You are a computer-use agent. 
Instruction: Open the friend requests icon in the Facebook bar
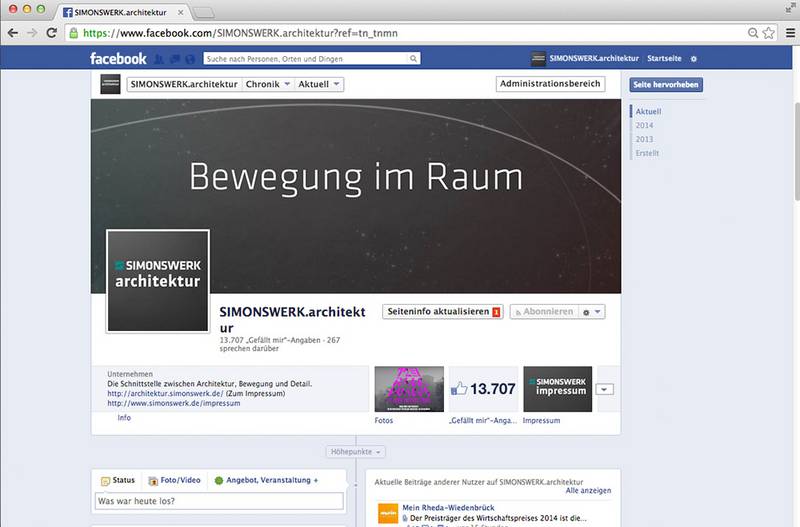click(x=159, y=59)
